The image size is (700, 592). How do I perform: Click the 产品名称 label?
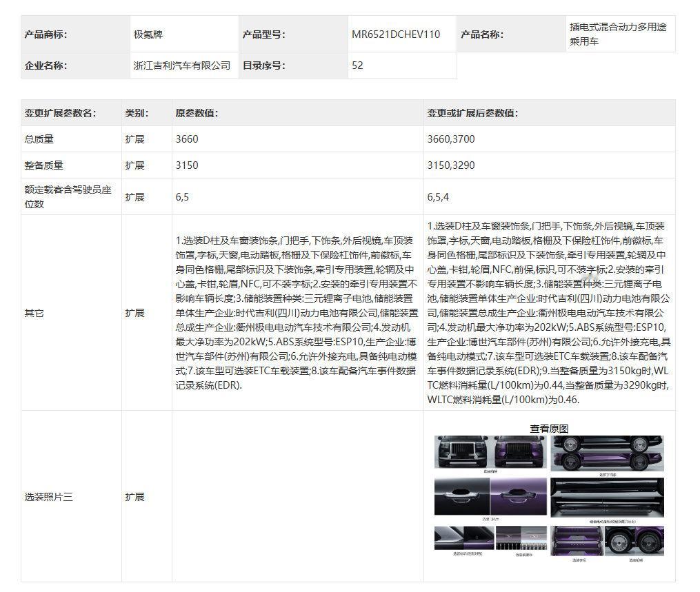(x=482, y=34)
